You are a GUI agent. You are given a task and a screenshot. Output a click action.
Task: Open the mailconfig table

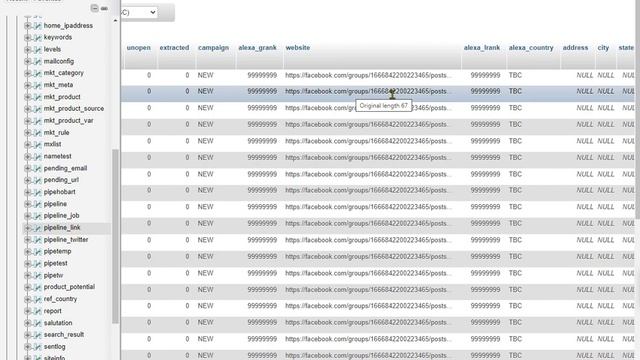click(x=59, y=61)
